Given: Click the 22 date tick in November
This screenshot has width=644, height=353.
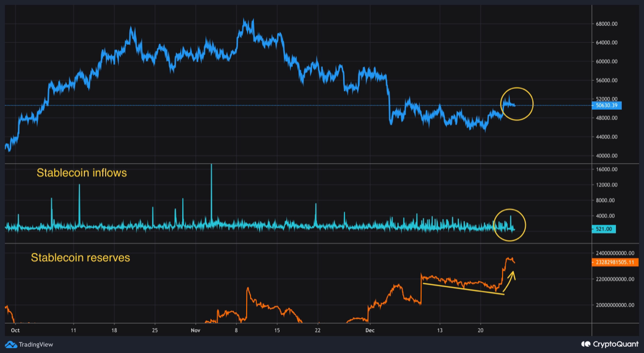Looking at the screenshot, I should pyautogui.click(x=317, y=330).
